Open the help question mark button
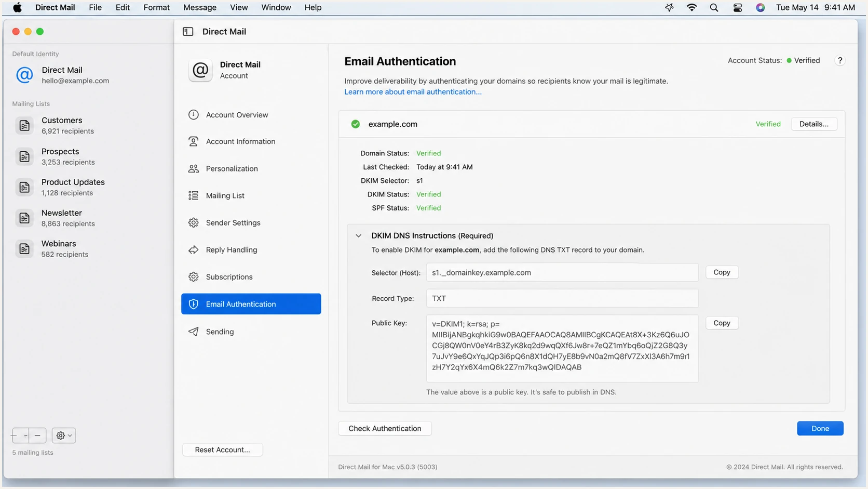This screenshot has width=868, height=489. [840, 60]
